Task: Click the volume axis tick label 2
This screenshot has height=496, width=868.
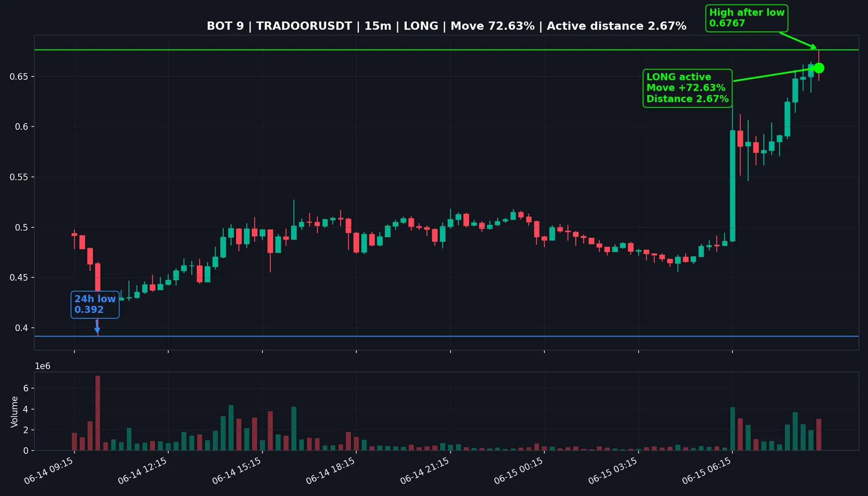Action: pos(26,430)
